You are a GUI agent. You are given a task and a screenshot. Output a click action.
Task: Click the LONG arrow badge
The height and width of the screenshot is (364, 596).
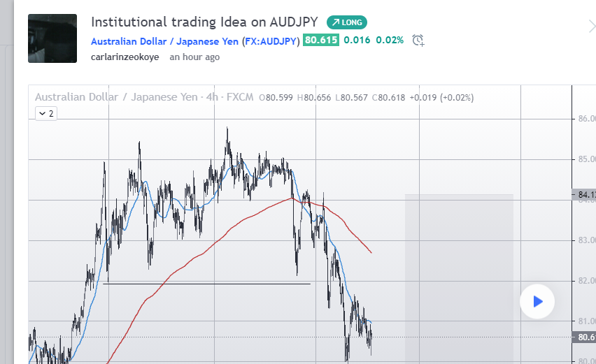pos(347,22)
